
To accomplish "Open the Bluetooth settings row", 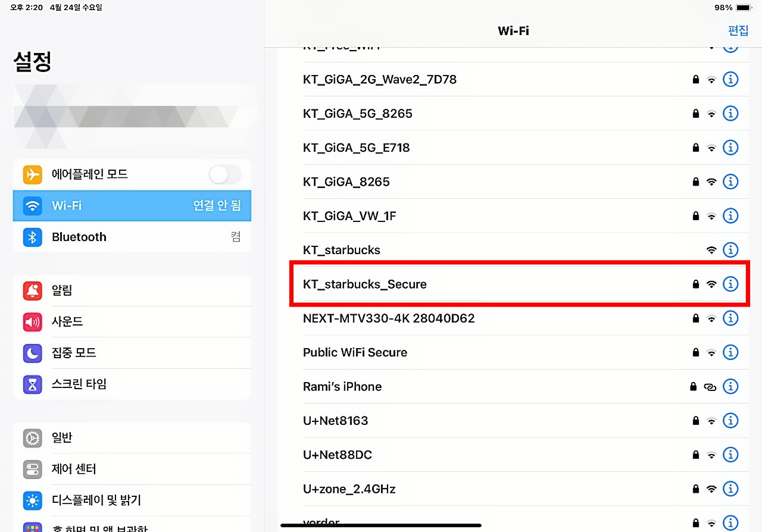I will point(132,237).
